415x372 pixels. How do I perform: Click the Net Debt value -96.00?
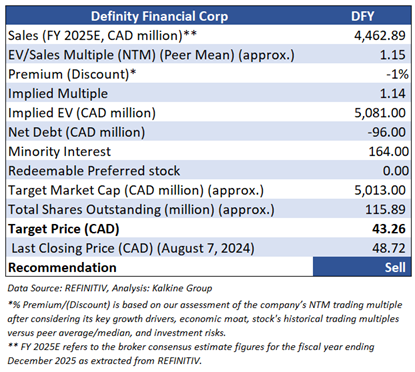coord(387,132)
